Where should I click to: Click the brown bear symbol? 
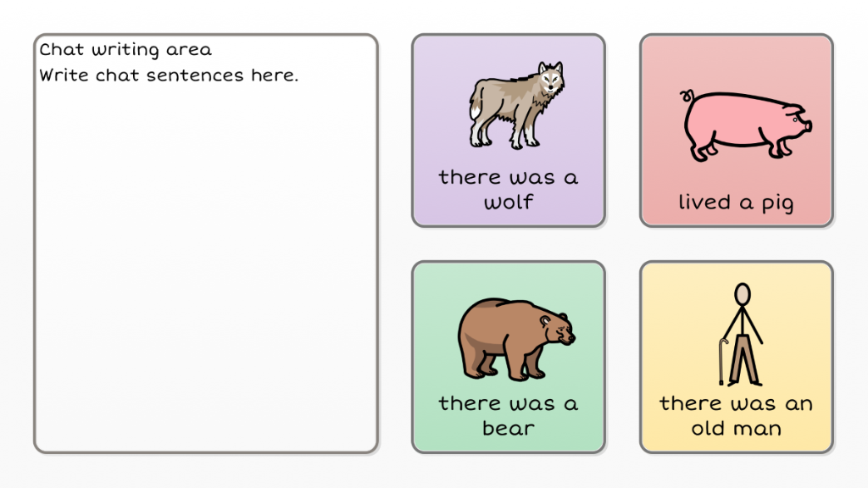pos(516,339)
